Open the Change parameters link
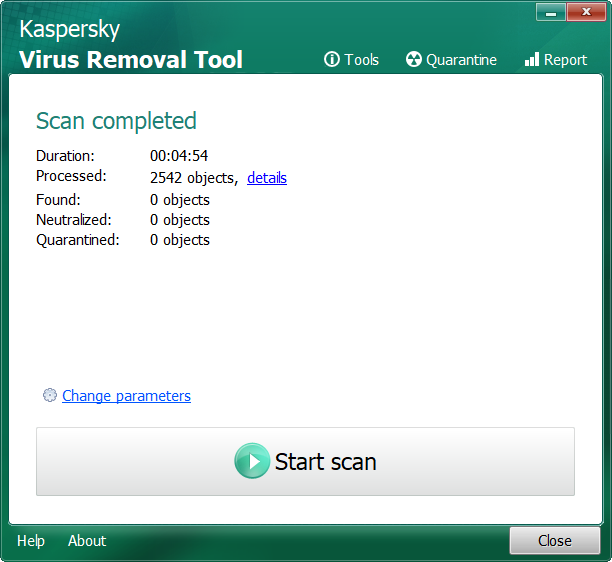Image resolution: width=612 pixels, height=562 pixels. (126, 396)
